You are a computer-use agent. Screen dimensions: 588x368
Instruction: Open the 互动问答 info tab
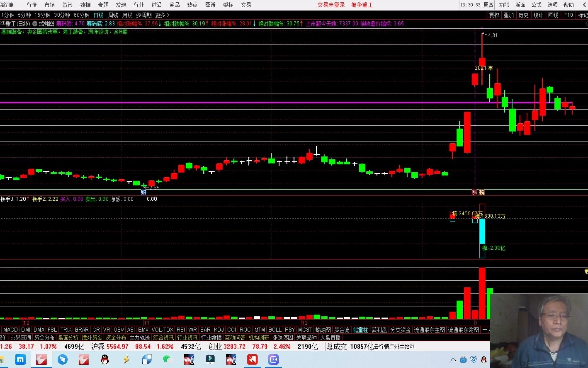coord(235,338)
